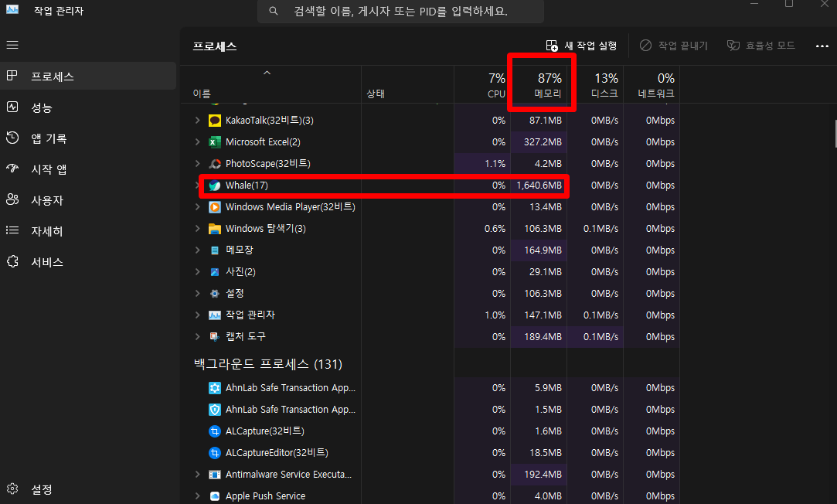
Task: Click the second AhnLab shield icon
Action: tap(215, 410)
